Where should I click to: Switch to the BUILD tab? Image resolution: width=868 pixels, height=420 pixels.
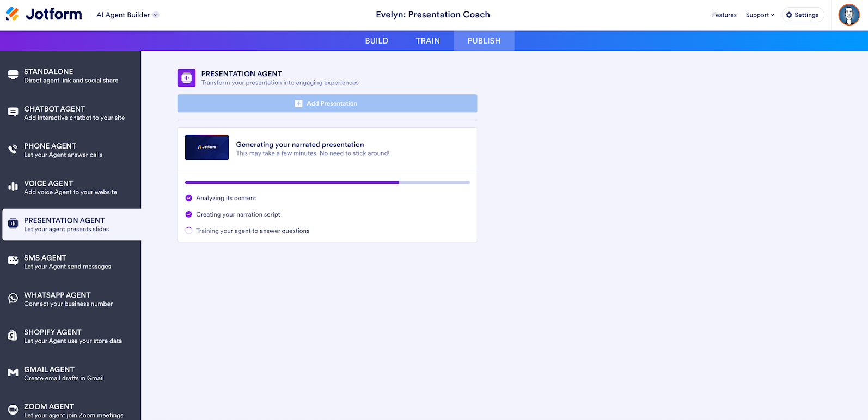[x=377, y=41]
